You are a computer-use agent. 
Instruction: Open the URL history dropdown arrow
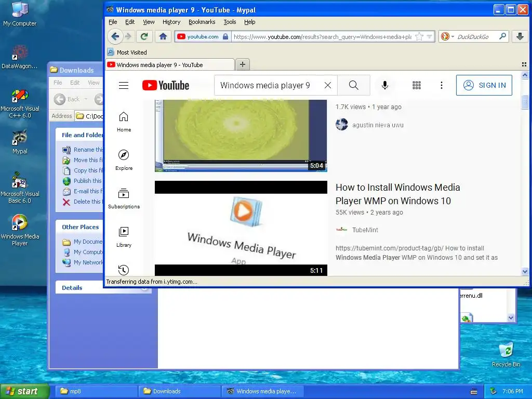pos(430,36)
